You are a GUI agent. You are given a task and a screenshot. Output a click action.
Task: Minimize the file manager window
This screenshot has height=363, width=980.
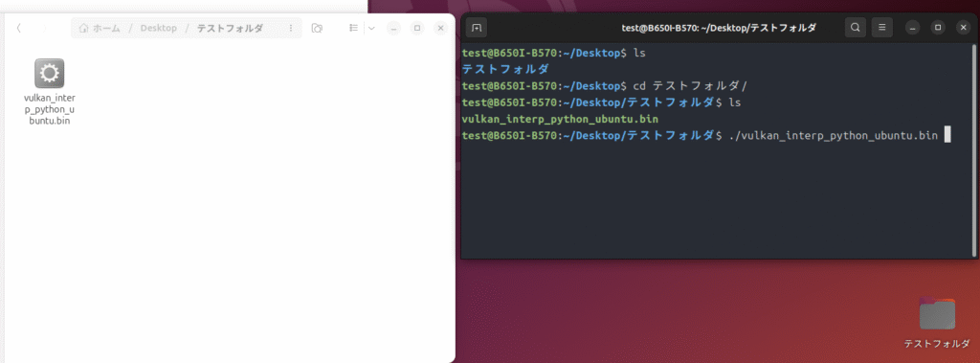(x=393, y=28)
